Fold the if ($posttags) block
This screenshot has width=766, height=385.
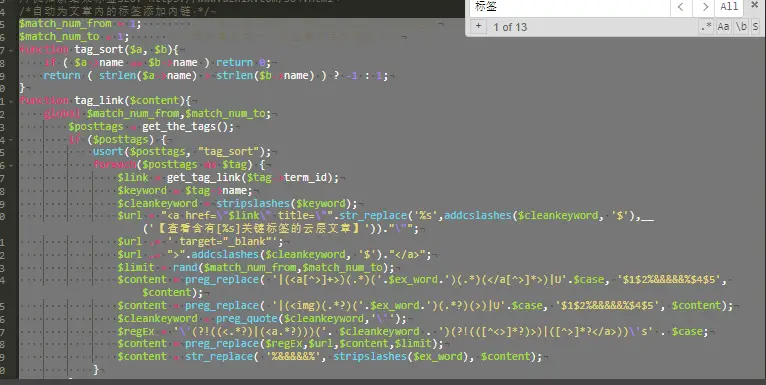11,140
